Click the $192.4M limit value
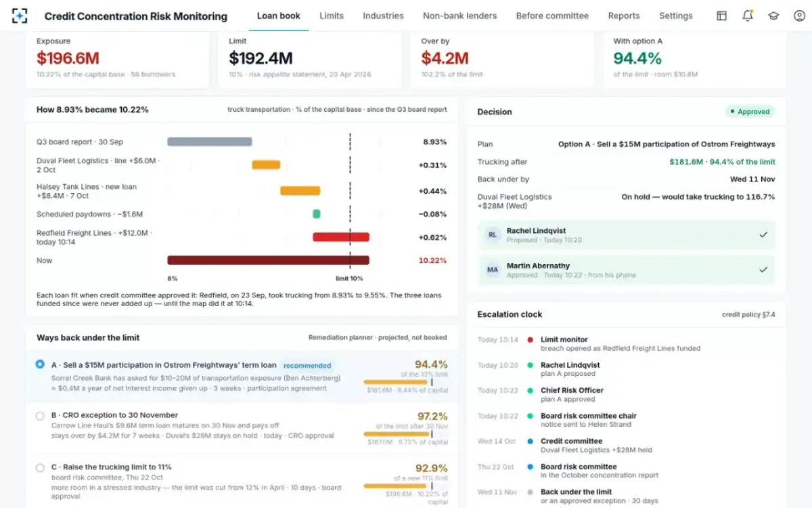The width and height of the screenshot is (812, 508). coord(261,59)
